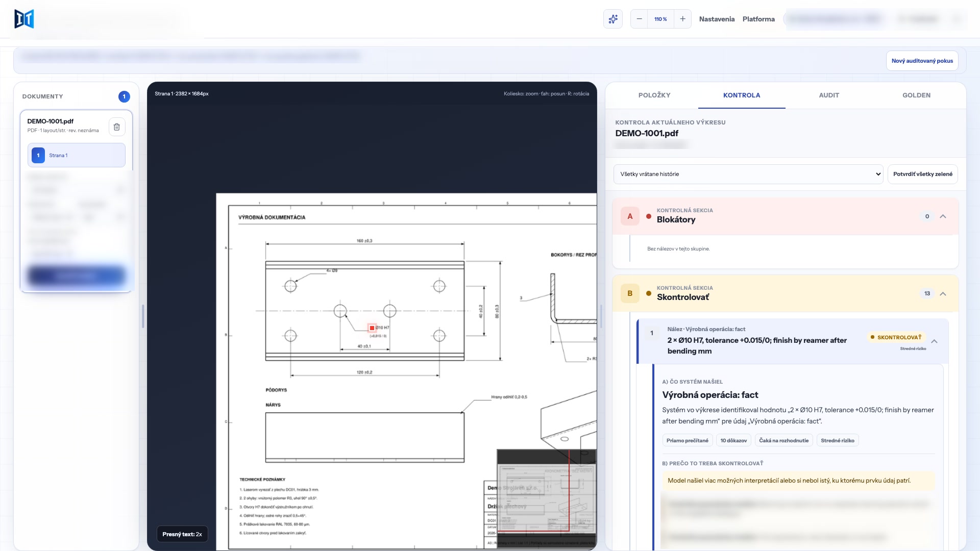Click the yellow B section badge
The image size is (980, 551).
click(630, 293)
